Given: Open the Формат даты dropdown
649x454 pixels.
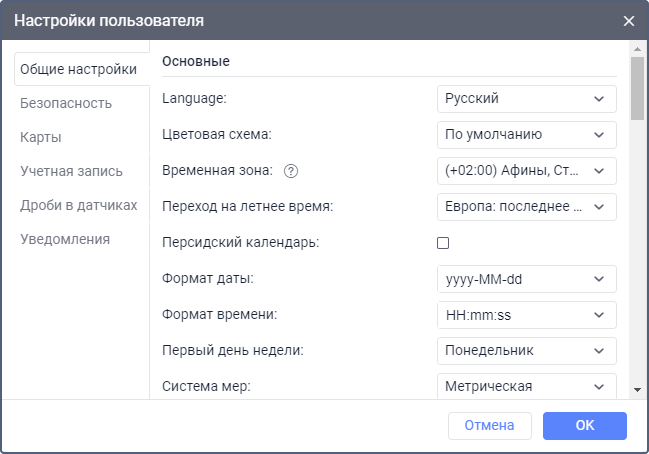Looking at the screenshot, I should click(x=527, y=279).
